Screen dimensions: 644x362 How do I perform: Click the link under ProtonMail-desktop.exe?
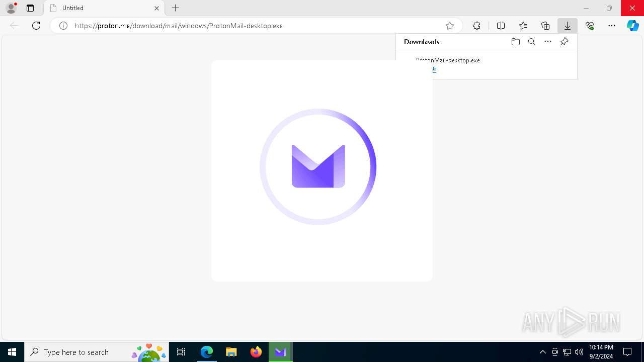[434, 69]
